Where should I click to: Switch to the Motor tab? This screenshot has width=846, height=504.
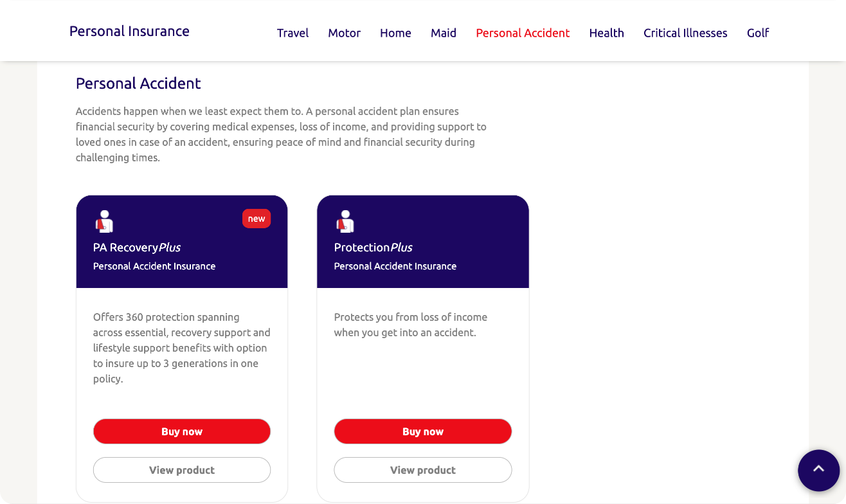pos(344,33)
